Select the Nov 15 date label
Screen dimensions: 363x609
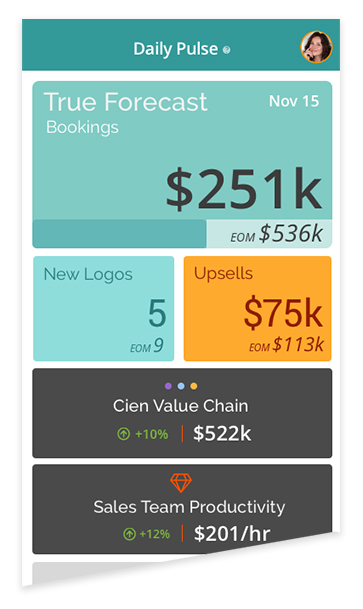(294, 101)
